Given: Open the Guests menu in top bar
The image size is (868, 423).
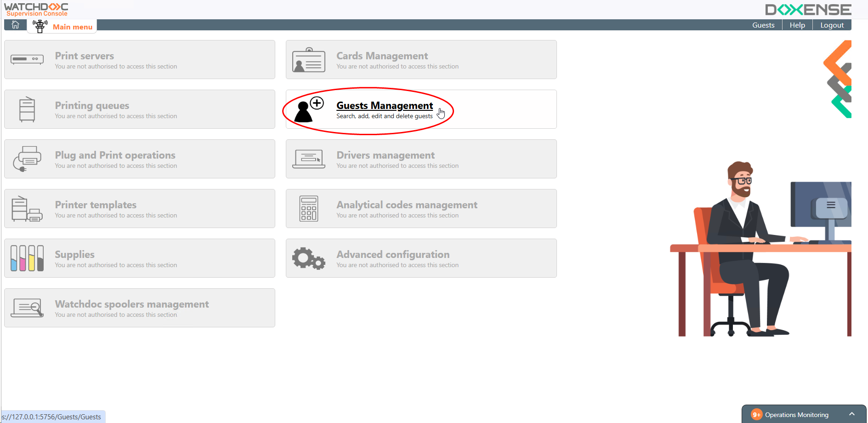Looking at the screenshot, I should (763, 25).
